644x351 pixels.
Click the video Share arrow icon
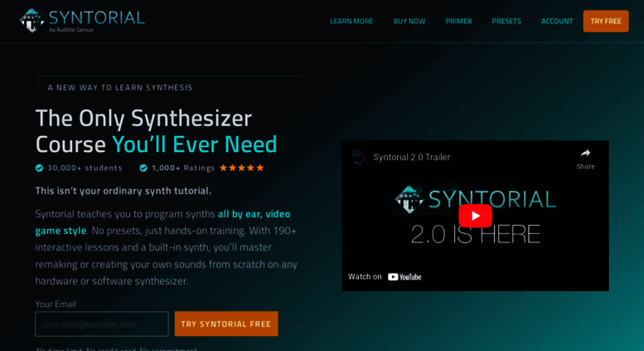point(585,154)
